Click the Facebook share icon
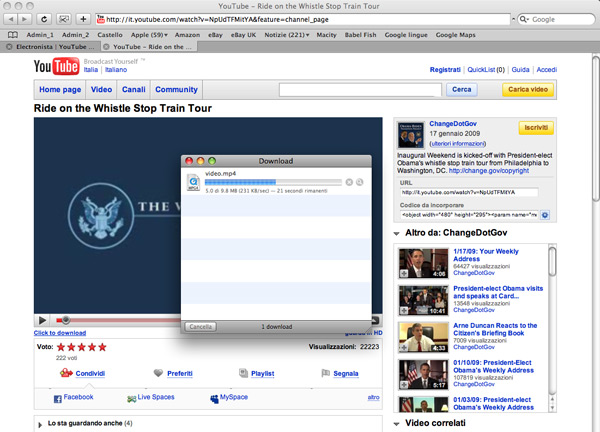Image resolution: width=600 pixels, height=432 pixels. pyautogui.click(x=57, y=399)
